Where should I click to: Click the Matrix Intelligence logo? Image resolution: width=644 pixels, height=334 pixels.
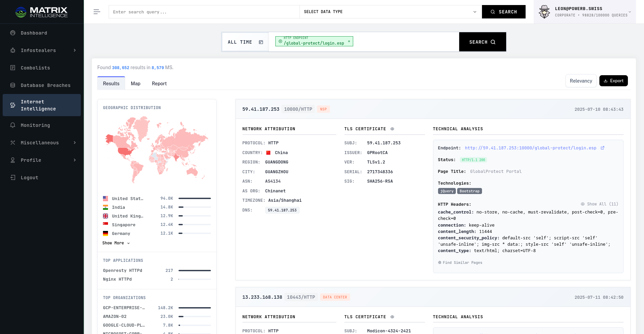tap(42, 12)
